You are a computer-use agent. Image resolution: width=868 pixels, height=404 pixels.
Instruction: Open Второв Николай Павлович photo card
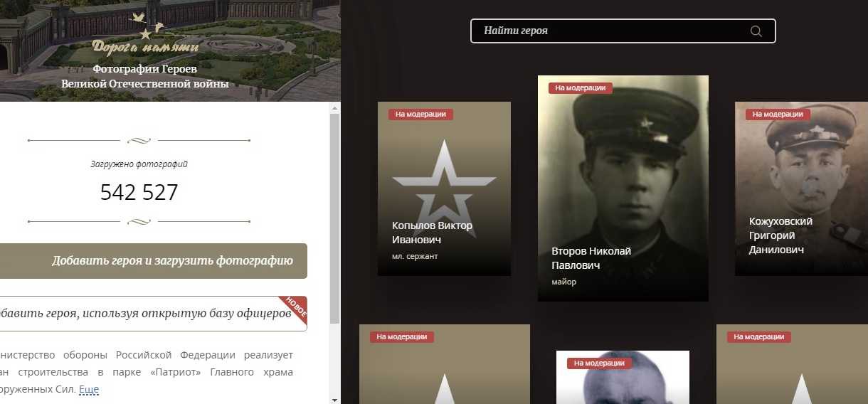coord(623,188)
